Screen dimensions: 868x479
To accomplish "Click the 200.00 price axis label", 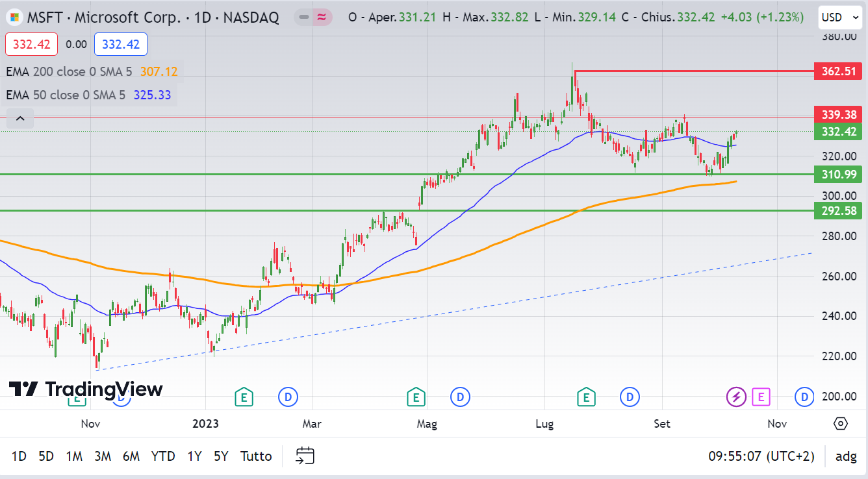I will tap(838, 396).
